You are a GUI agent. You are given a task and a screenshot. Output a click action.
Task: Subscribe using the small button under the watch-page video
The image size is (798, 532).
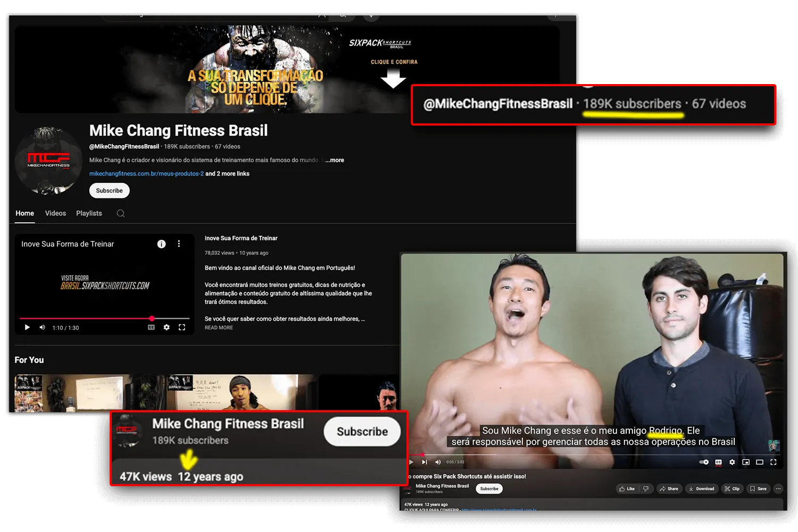tap(489, 488)
